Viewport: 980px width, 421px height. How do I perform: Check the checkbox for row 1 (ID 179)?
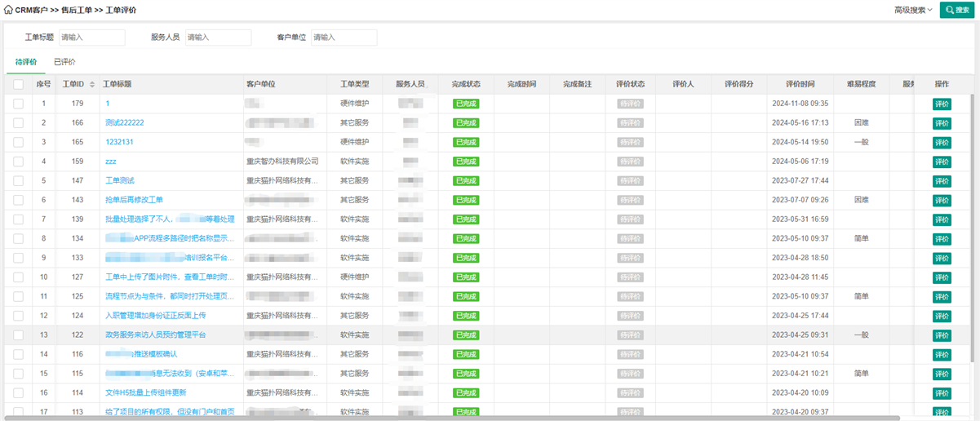coord(18,104)
